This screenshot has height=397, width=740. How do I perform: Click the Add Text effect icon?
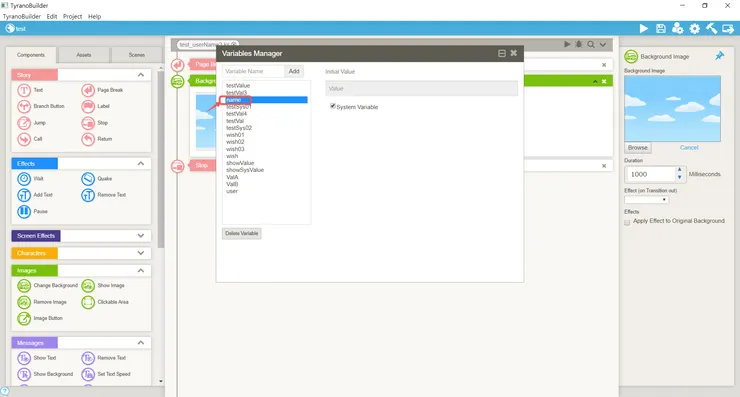pos(24,195)
